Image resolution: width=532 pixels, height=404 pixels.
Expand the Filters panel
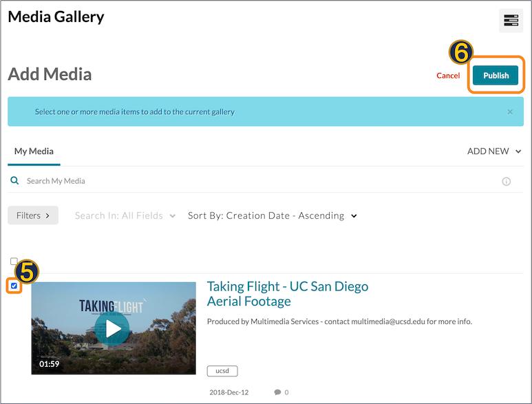click(33, 215)
